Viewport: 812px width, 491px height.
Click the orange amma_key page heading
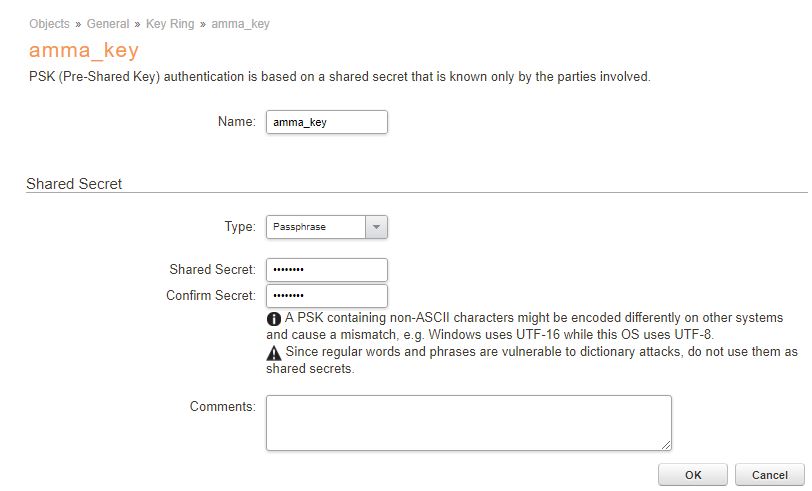pyautogui.click(x=84, y=50)
